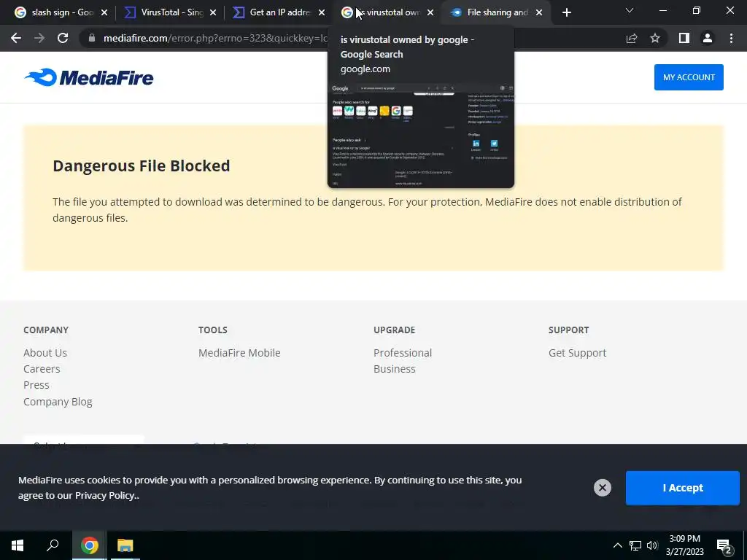This screenshot has height=560, width=747.
Task: Open the network status tray icon
Action: tap(635, 545)
